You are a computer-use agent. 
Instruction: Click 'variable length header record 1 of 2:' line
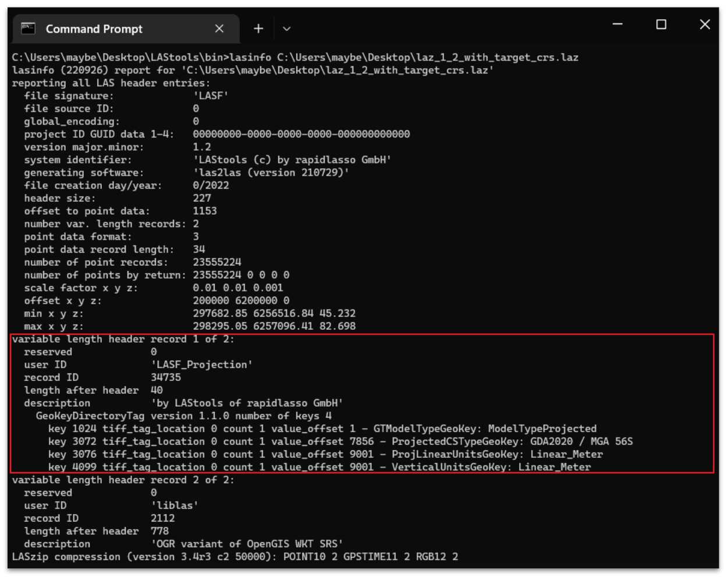click(x=123, y=339)
